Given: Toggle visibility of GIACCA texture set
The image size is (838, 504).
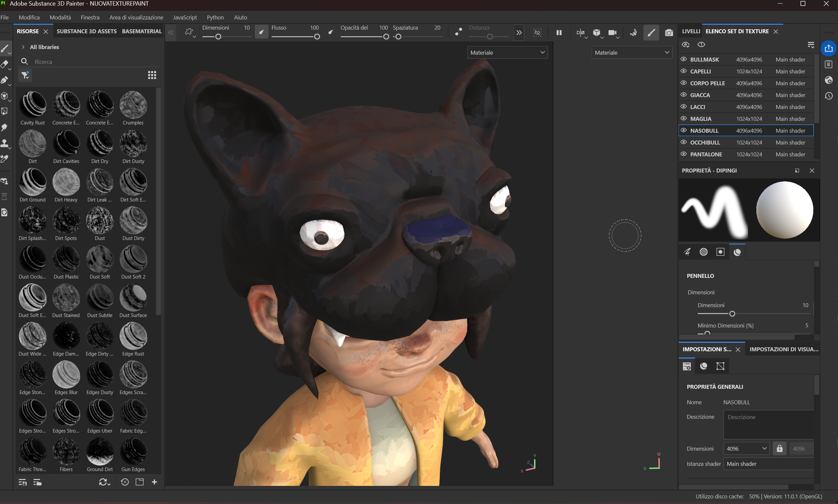Looking at the screenshot, I should pos(684,95).
